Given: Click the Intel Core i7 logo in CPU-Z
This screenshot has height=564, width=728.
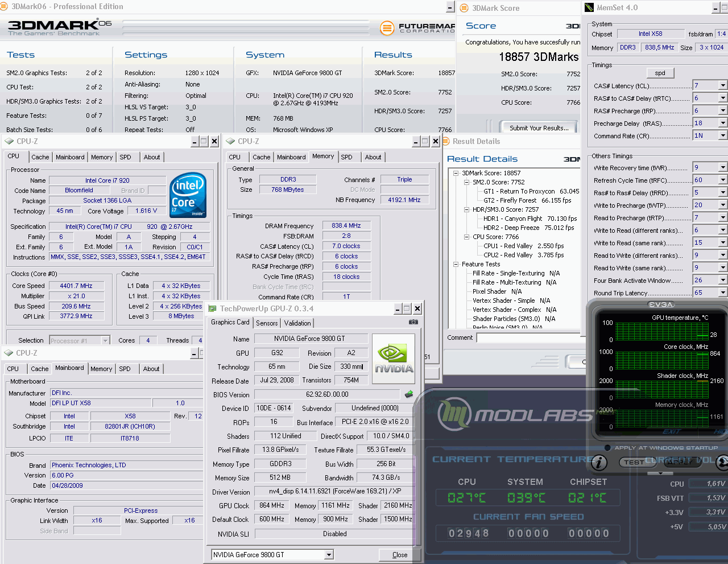Looking at the screenshot, I should click(188, 195).
